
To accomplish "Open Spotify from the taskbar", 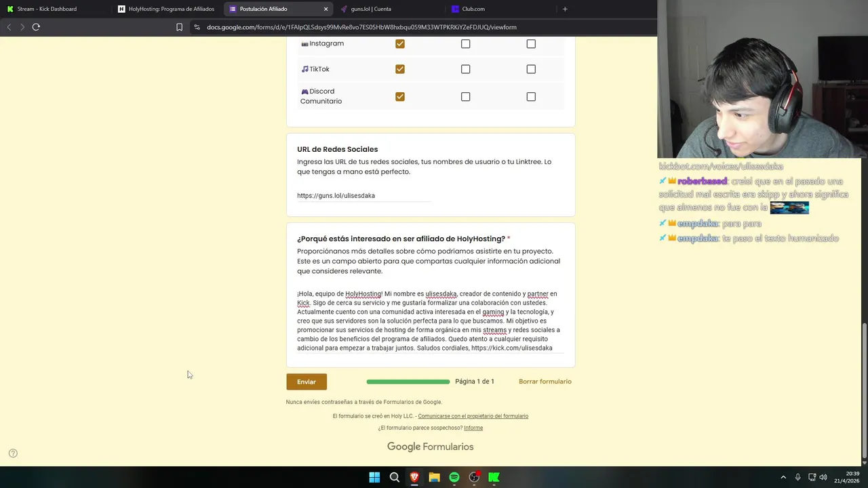I will (454, 477).
